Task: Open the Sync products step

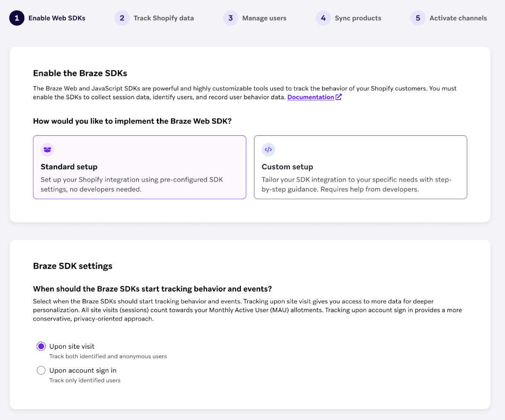Action: point(358,18)
